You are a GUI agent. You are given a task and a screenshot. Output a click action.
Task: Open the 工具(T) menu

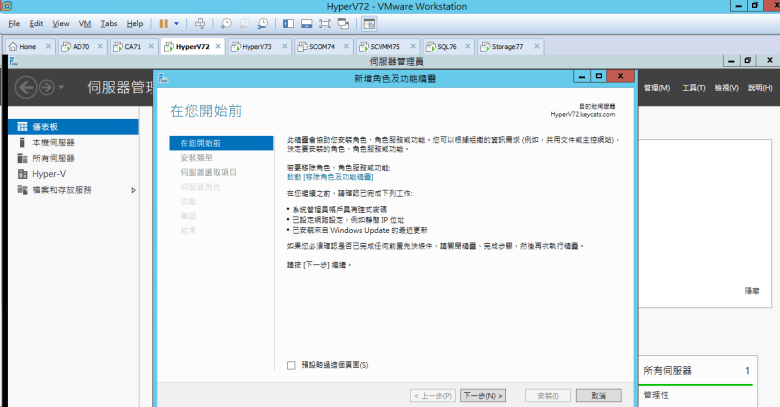[694, 88]
